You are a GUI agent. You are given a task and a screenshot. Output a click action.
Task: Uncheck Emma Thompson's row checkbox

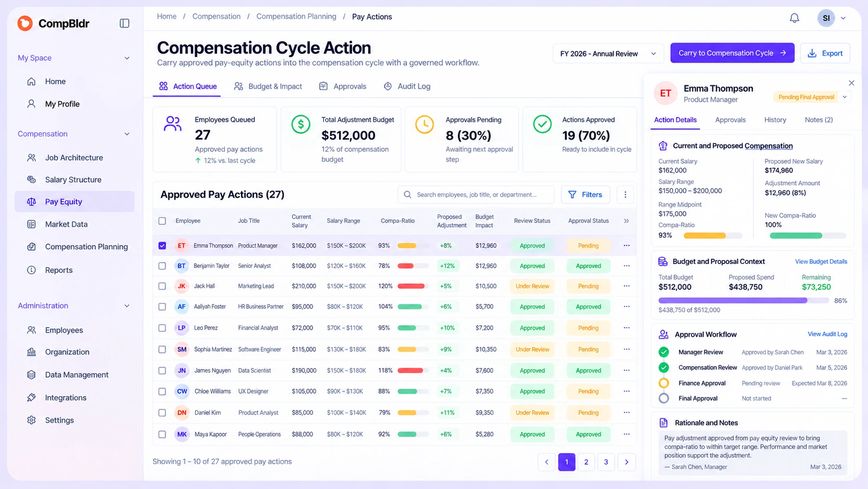pos(162,245)
